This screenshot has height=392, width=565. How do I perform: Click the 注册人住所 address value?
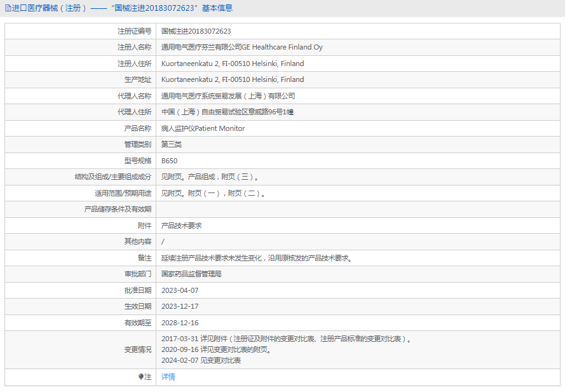233,64
